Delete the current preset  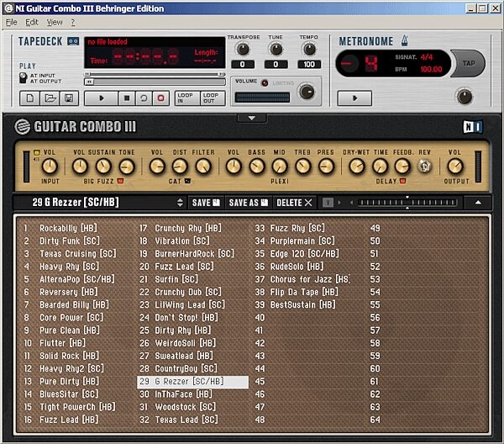pyautogui.click(x=294, y=203)
